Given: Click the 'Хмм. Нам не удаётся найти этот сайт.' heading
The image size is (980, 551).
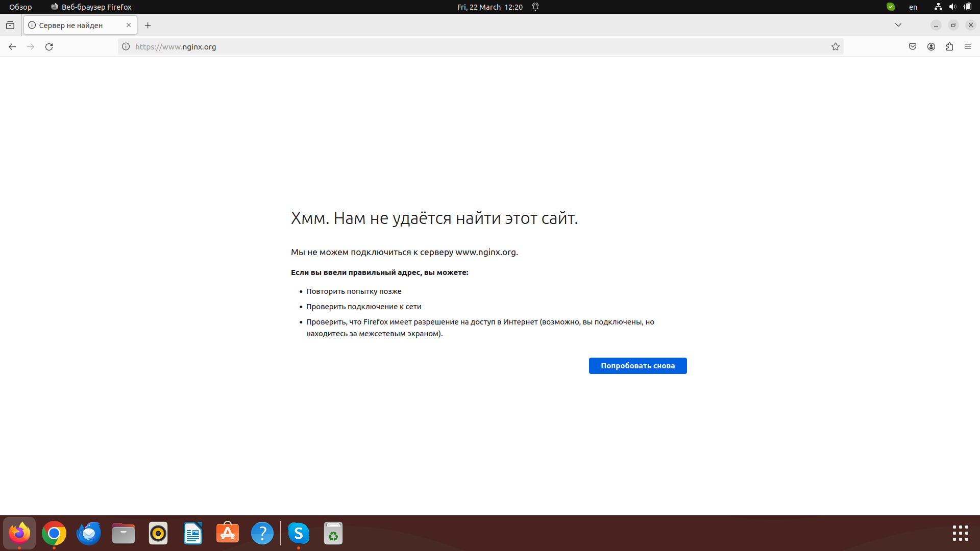Looking at the screenshot, I should pos(434,218).
